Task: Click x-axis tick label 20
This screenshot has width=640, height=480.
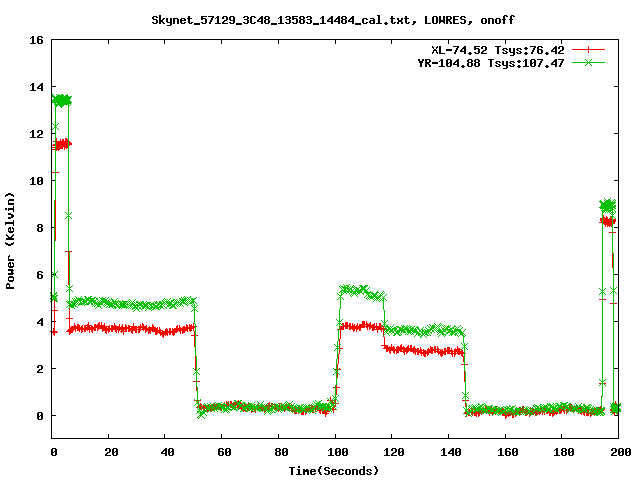Action: coord(111,452)
